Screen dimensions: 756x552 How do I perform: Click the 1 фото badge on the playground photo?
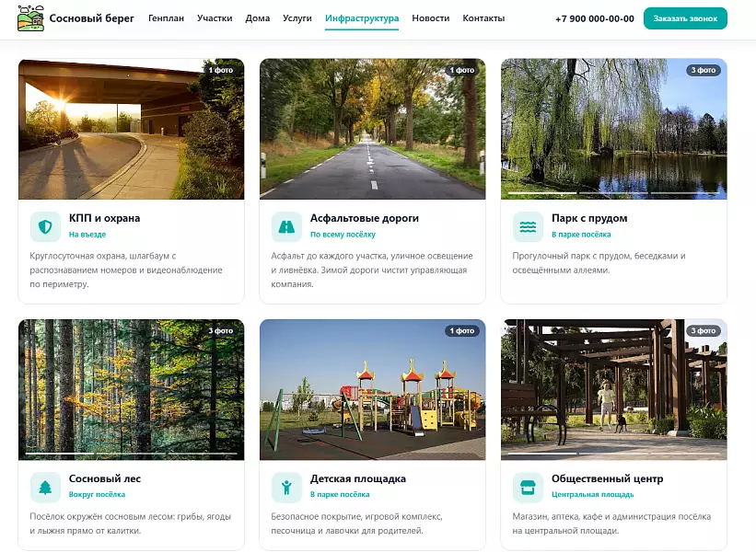point(462,331)
